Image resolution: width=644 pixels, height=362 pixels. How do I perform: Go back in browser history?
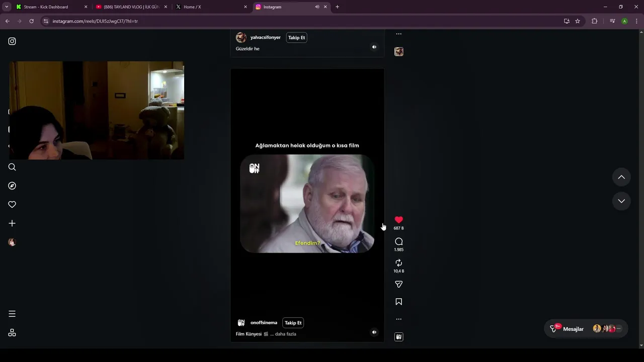pyautogui.click(x=7, y=21)
